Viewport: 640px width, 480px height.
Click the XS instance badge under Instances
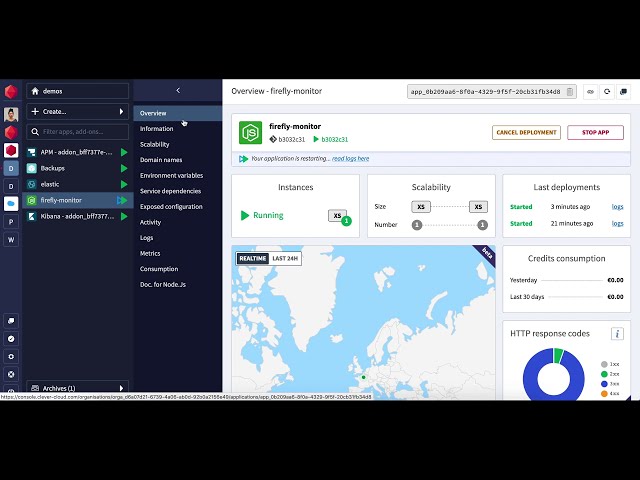[x=337, y=216]
